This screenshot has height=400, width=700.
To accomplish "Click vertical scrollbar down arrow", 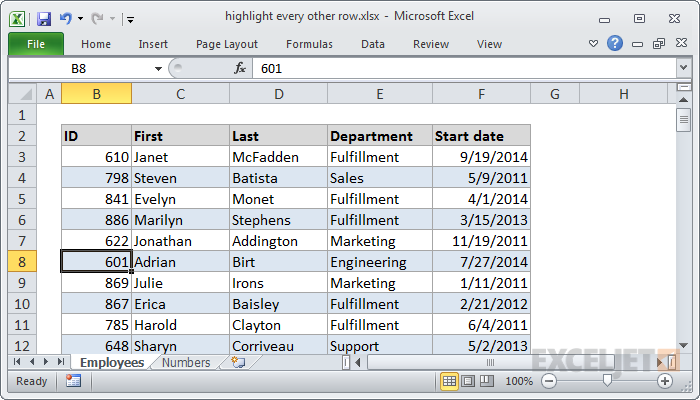I will (x=683, y=345).
